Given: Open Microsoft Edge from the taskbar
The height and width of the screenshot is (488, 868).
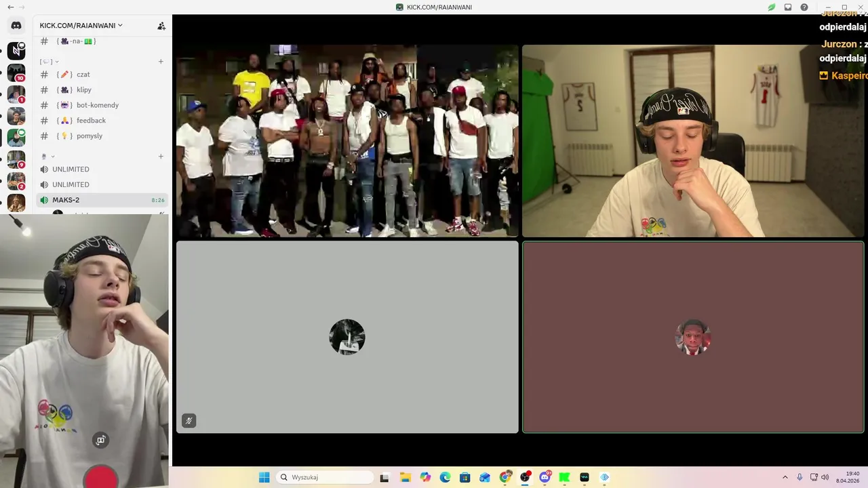Looking at the screenshot, I should click(445, 477).
